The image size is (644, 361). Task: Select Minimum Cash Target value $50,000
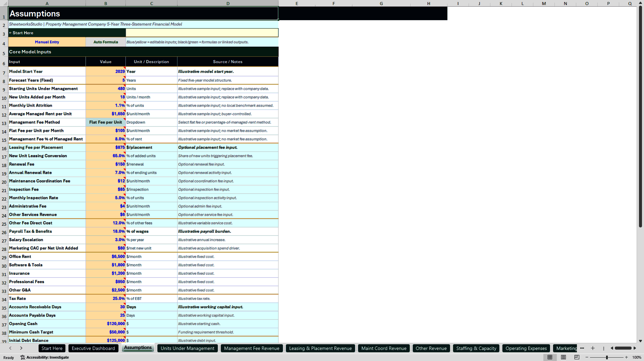pyautogui.click(x=106, y=332)
